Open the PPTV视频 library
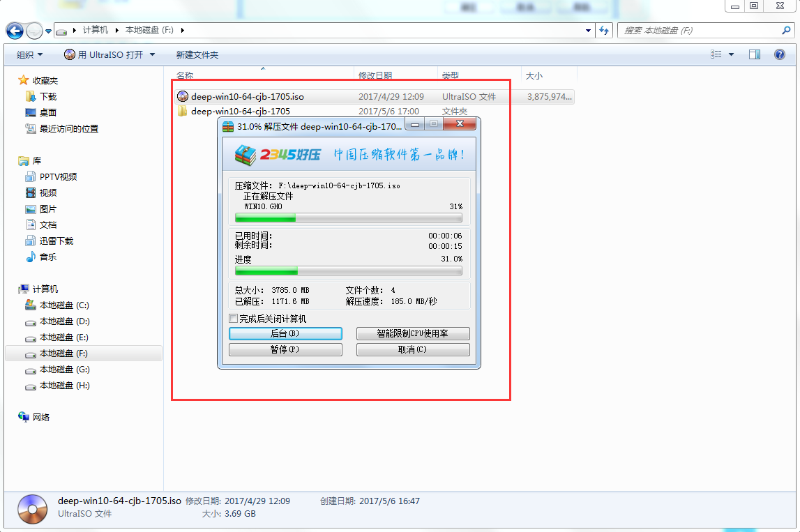The height and width of the screenshot is (532, 800). tap(51, 176)
